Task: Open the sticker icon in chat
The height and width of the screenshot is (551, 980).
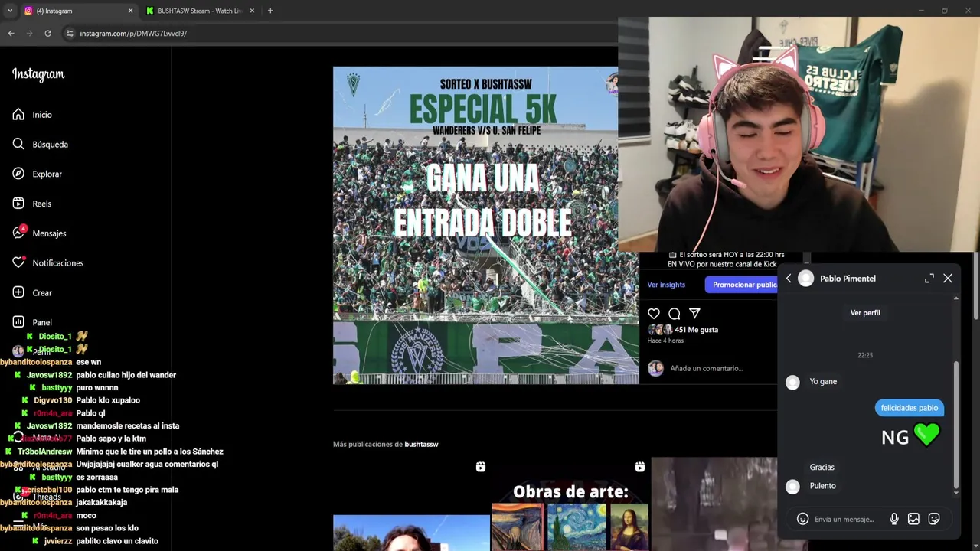Action: click(934, 519)
